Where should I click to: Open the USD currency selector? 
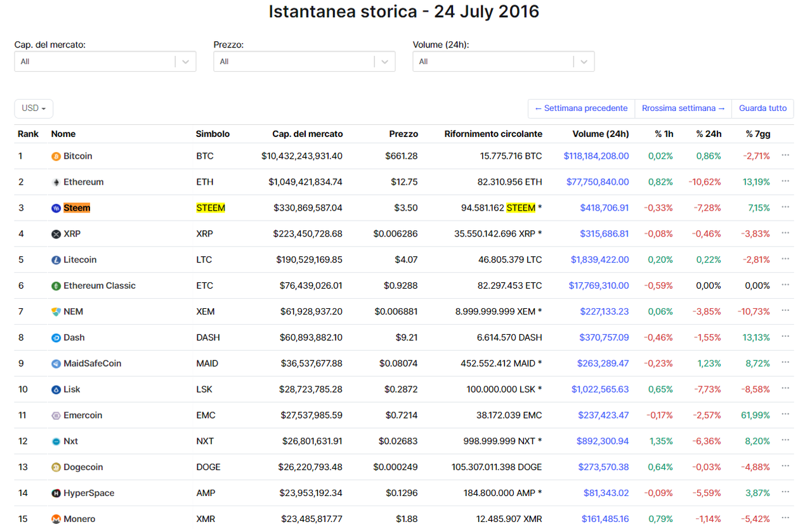pos(34,108)
